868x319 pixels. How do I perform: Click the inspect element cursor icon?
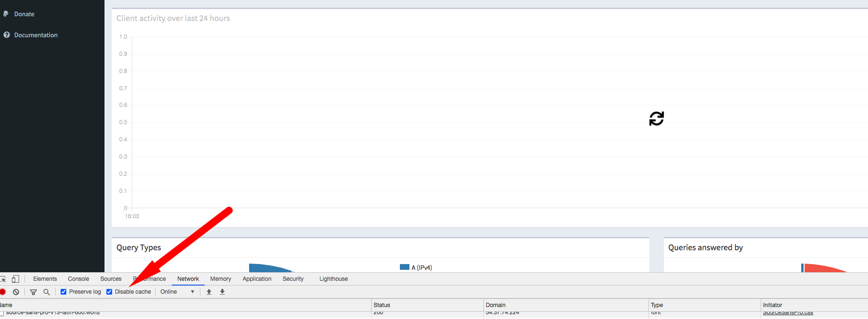[3, 279]
